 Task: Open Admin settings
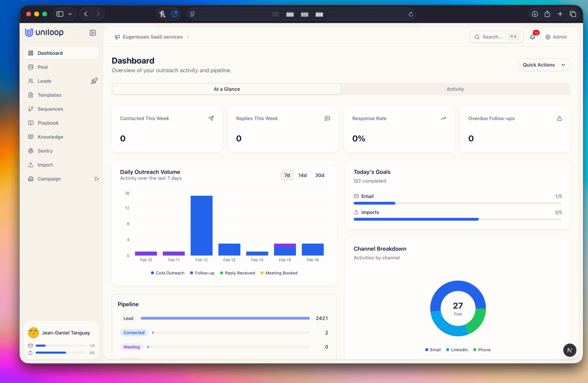[x=556, y=37]
